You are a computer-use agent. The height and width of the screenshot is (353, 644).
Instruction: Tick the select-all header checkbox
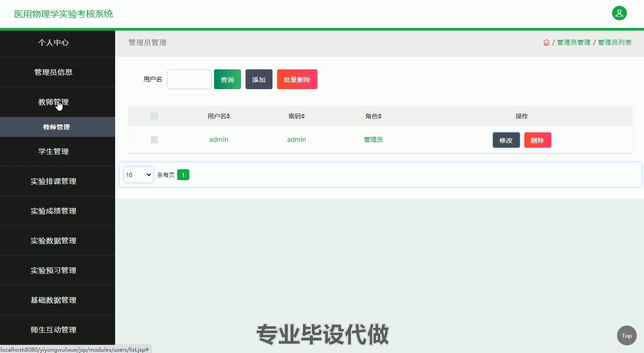154,116
